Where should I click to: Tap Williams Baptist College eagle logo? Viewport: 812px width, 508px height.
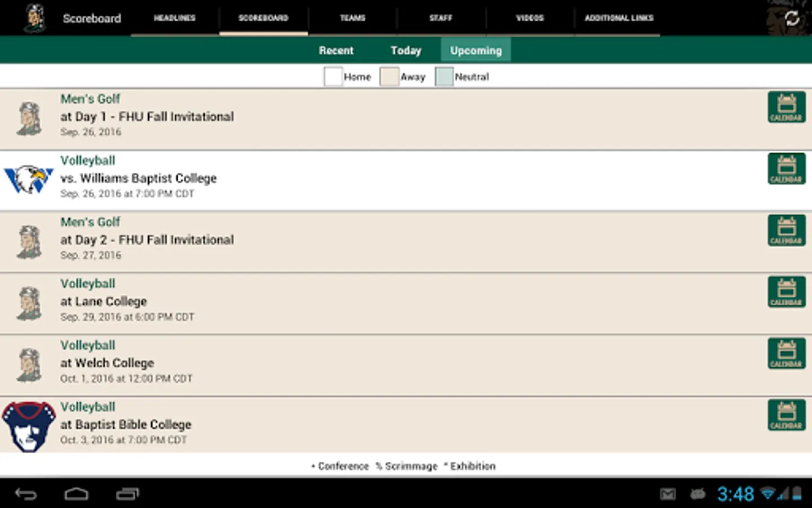click(x=29, y=179)
